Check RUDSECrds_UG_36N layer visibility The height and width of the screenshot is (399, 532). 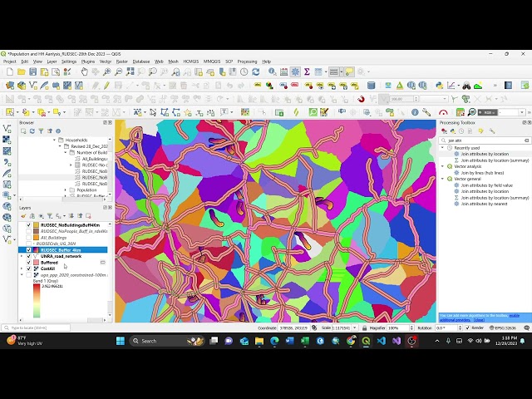coord(29,244)
